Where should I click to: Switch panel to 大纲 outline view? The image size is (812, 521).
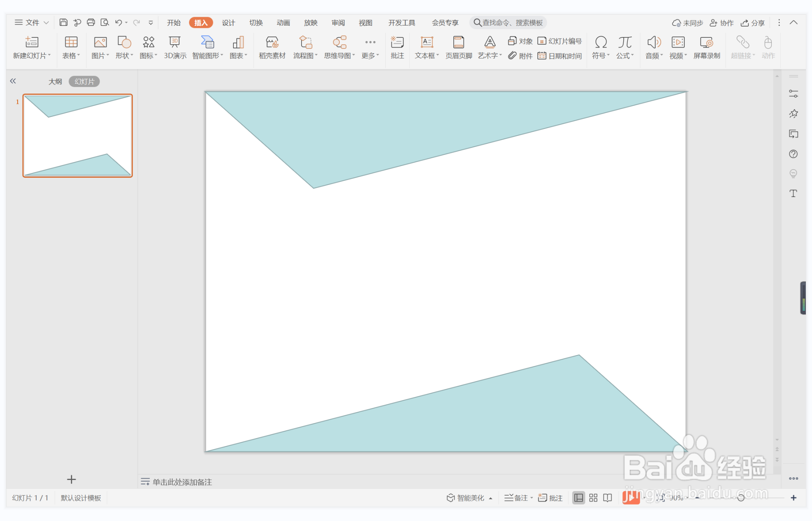click(x=55, y=82)
